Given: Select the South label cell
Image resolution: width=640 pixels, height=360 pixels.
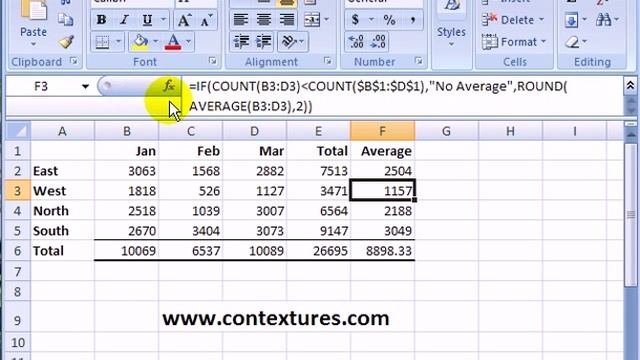Looking at the screenshot, I should (62, 231).
